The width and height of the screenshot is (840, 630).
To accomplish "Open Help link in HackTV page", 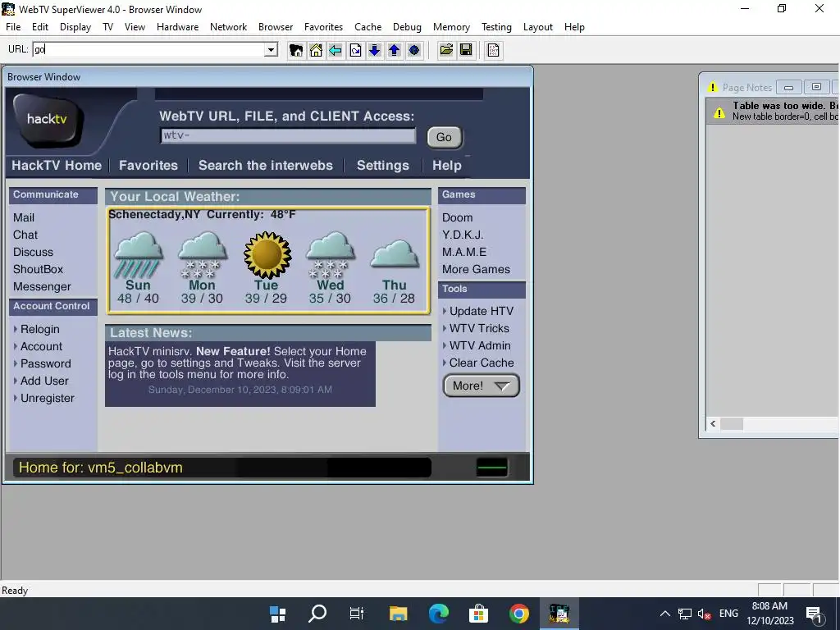I will (447, 166).
